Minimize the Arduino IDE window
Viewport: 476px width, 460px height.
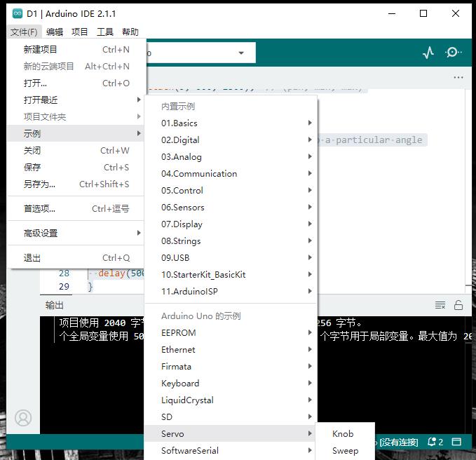[392, 13]
